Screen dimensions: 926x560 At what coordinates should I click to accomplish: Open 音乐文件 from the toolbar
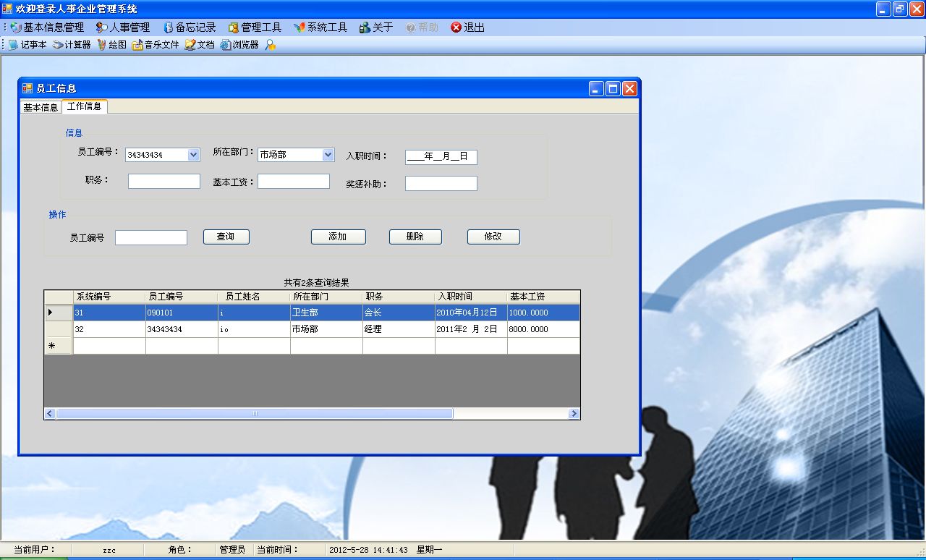click(x=156, y=45)
